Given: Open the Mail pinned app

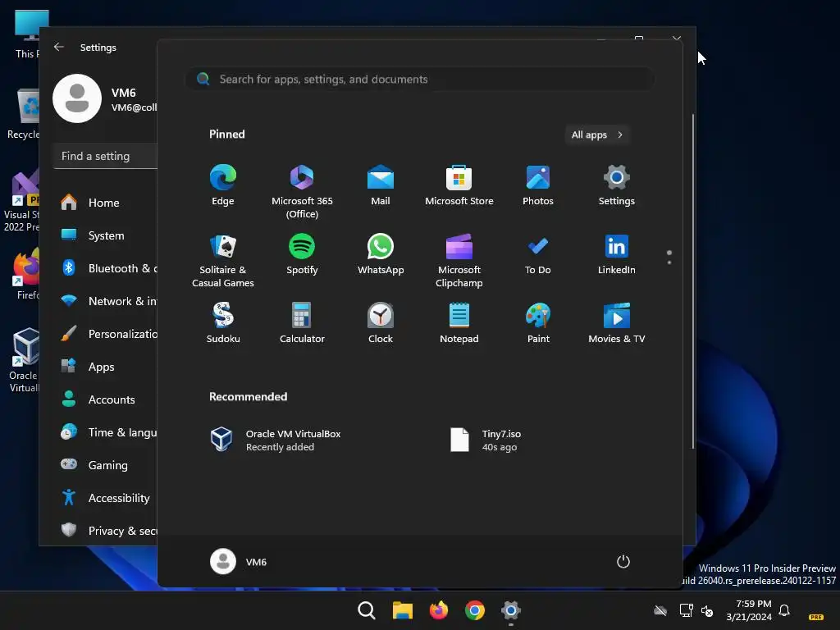Looking at the screenshot, I should click(x=381, y=185).
